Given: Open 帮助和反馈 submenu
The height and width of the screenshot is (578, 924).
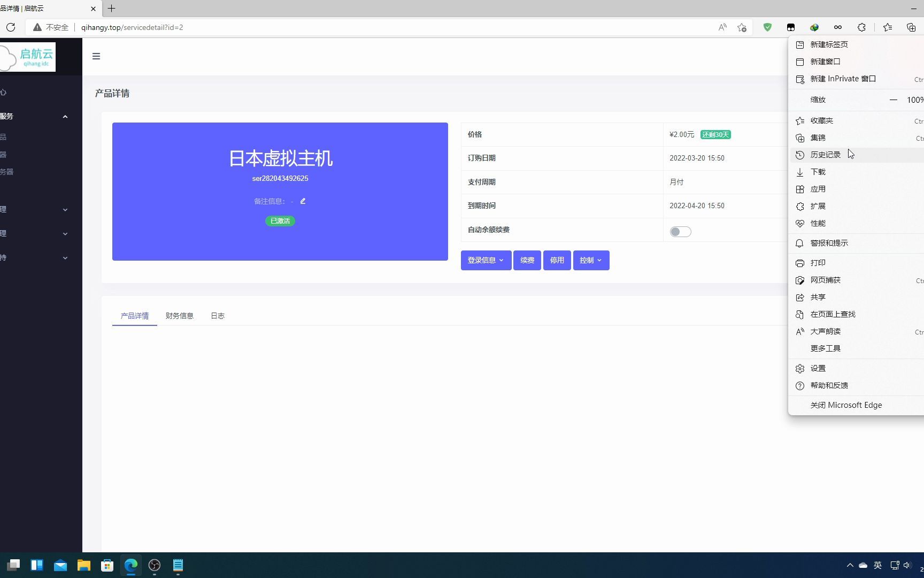Looking at the screenshot, I should [x=857, y=385].
